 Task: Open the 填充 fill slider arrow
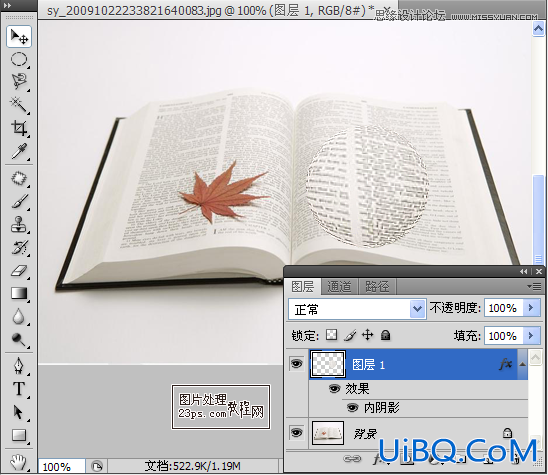(532, 336)
